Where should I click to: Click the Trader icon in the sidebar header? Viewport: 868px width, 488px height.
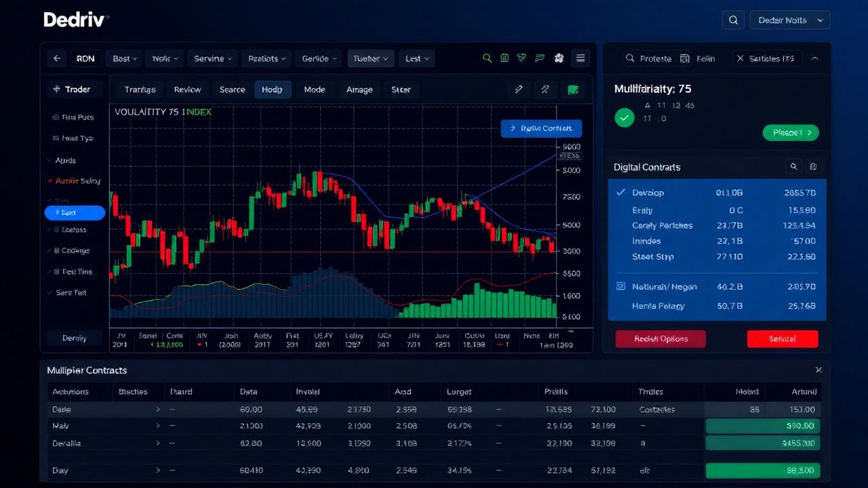56,89
